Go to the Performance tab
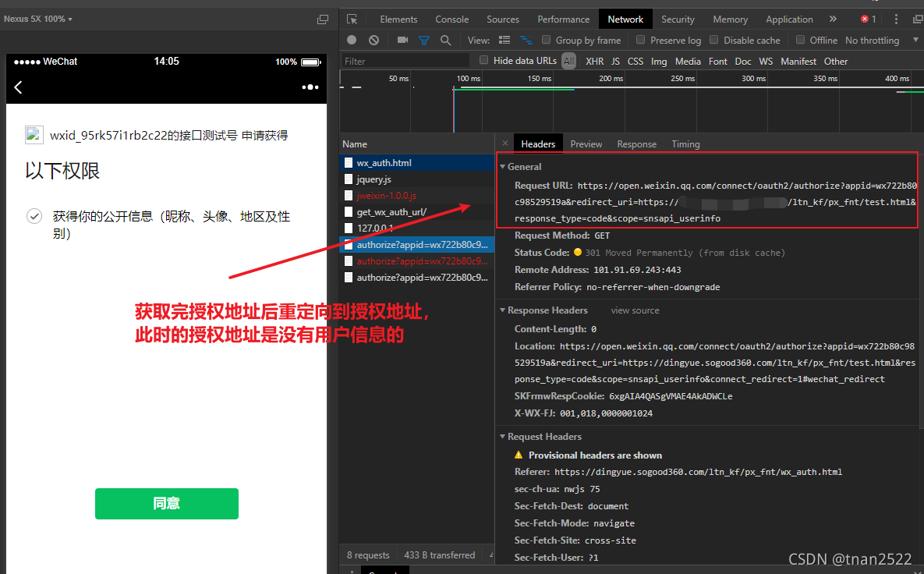This screenshot has width=924, height=574. (563, 19)
